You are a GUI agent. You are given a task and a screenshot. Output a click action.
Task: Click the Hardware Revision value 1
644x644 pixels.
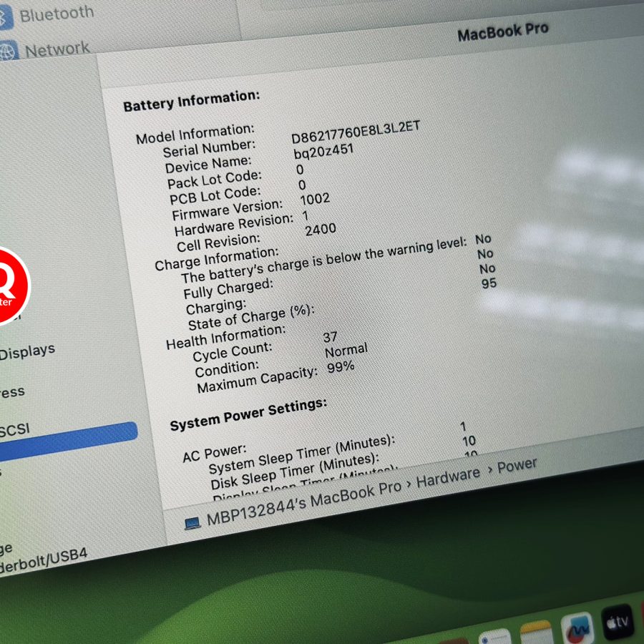coord(305,215)
